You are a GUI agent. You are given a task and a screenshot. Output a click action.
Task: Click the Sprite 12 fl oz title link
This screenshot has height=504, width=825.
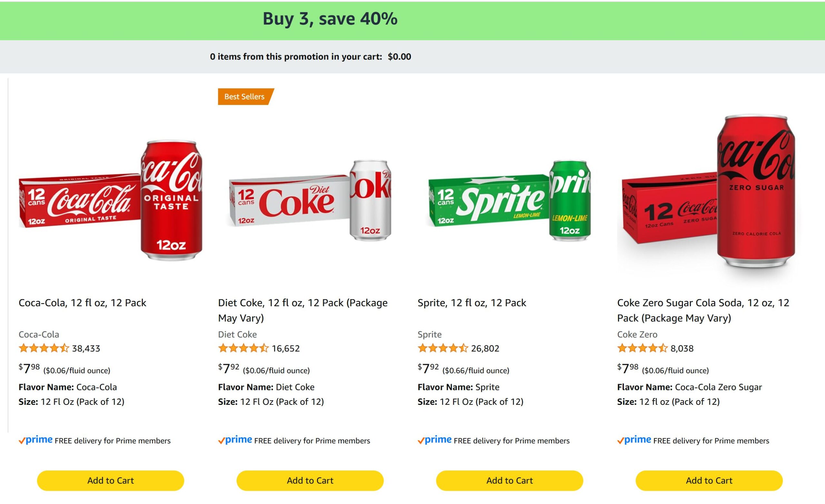pyautogui.click(x=471, y=303)
